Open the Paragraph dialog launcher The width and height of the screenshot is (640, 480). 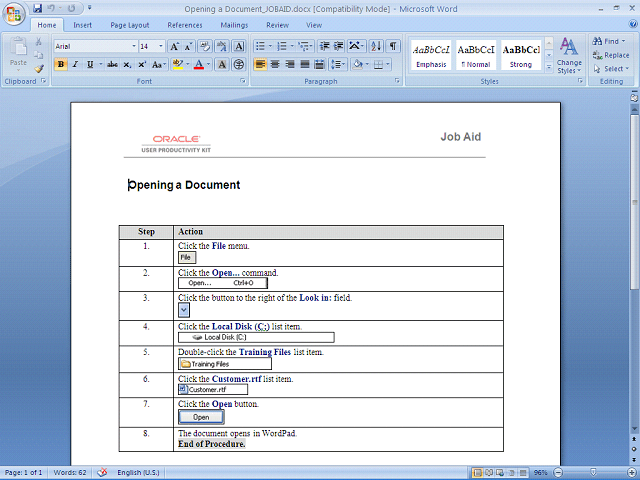(397, 81)
